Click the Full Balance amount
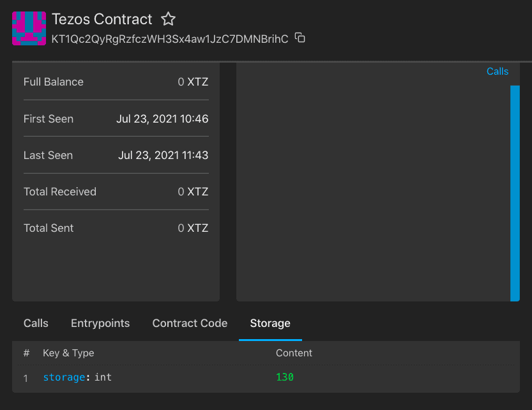The height and width of the screenshot is (410, 532). coord(193,82)
